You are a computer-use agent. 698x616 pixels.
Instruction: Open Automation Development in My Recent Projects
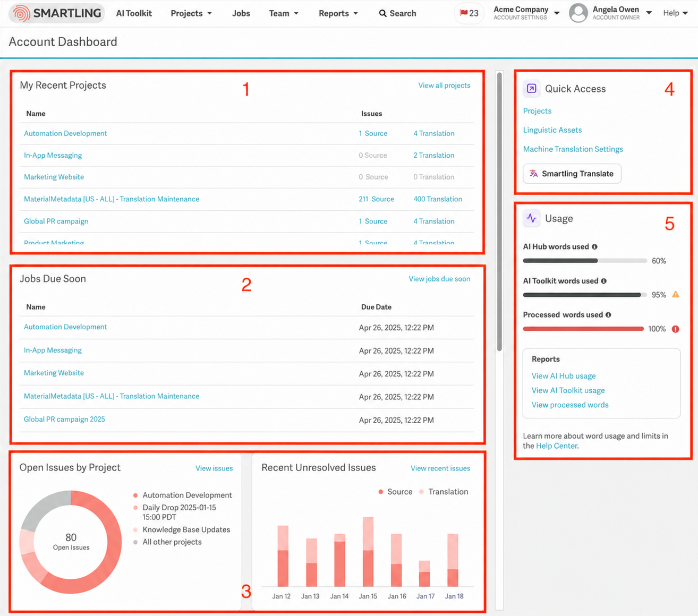point(65,134)
